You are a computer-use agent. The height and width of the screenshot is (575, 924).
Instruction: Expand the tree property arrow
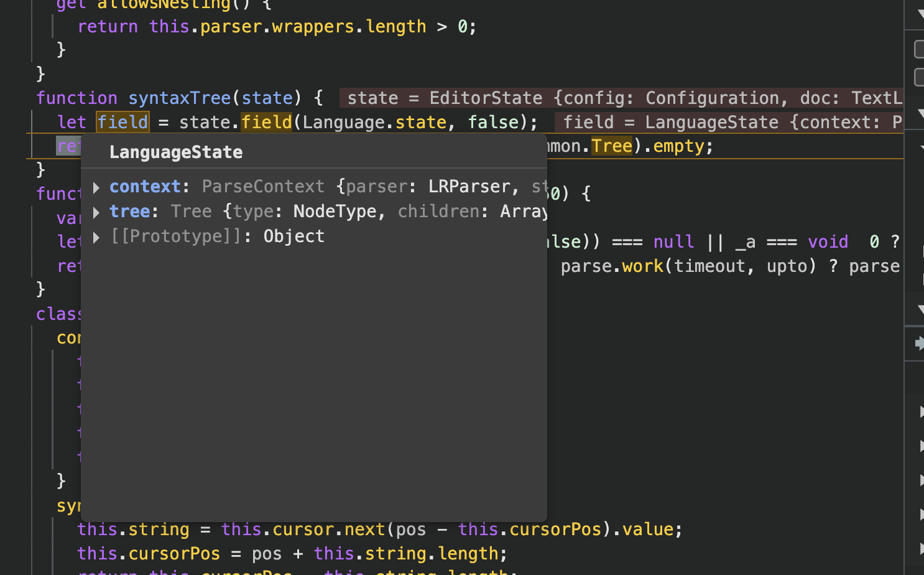96,212
